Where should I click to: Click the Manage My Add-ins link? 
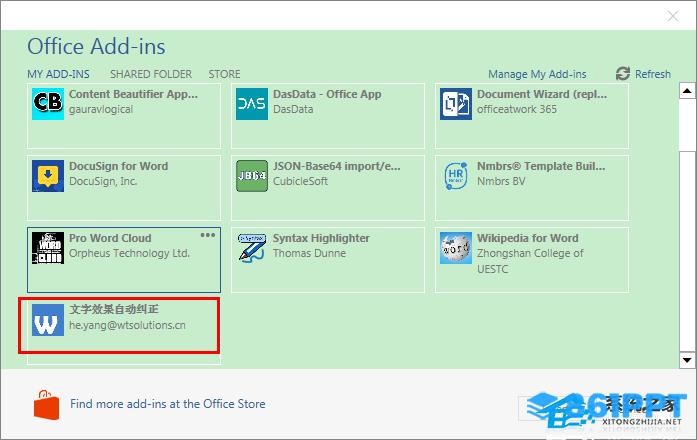pos(537,74)
